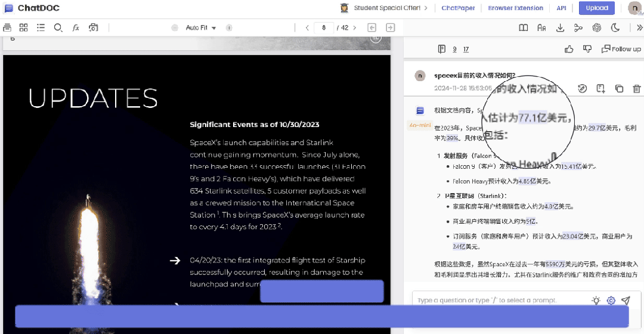This screenshot has height=334, width=644.
Task: Zoom in with the plus button
Action: click(x=229, y=27)
